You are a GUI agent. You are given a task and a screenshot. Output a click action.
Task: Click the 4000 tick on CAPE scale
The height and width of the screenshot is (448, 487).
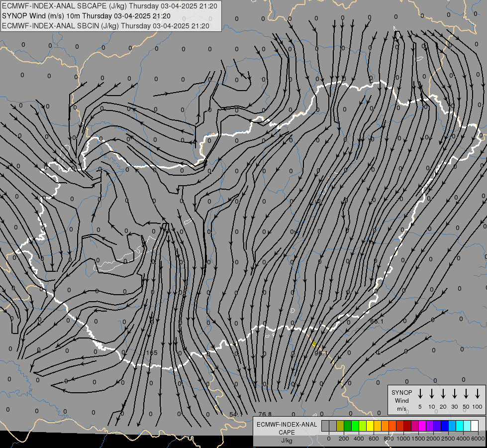(x=463, y=439)
